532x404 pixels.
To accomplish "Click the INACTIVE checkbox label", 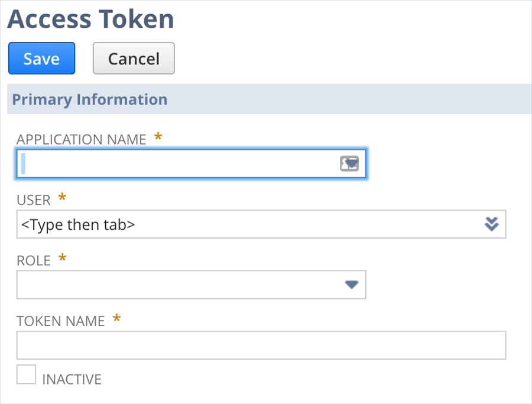I will 72,379.
